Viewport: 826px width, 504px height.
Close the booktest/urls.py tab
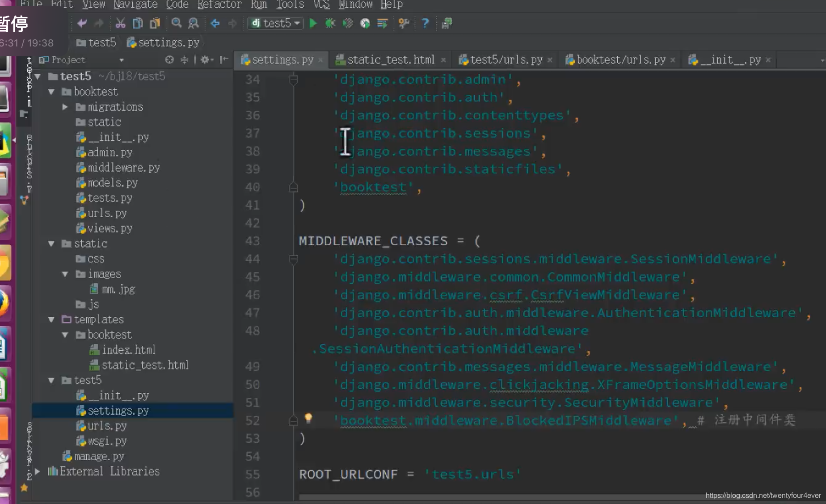coord(673,60)
